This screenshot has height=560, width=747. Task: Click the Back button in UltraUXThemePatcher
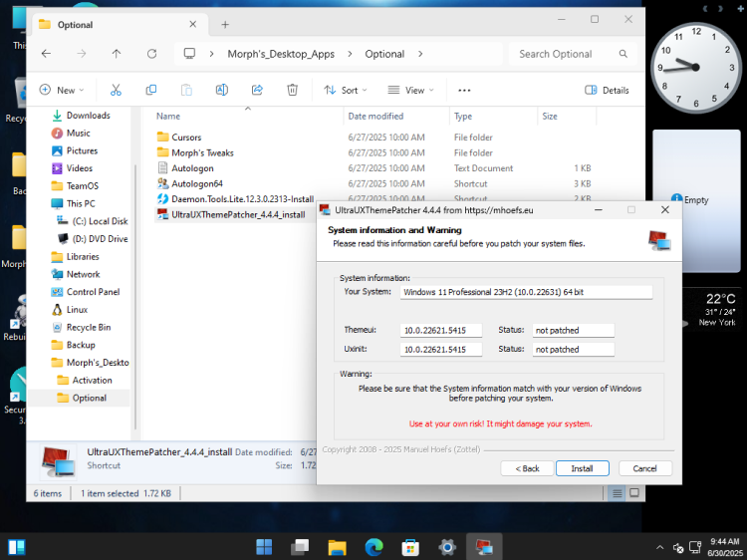pyautogui.click(x=527, y=468)
